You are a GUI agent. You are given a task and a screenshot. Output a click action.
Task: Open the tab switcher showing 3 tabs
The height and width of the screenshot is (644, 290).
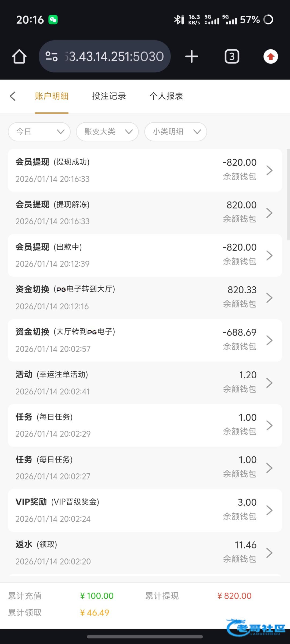pos(232,57)
